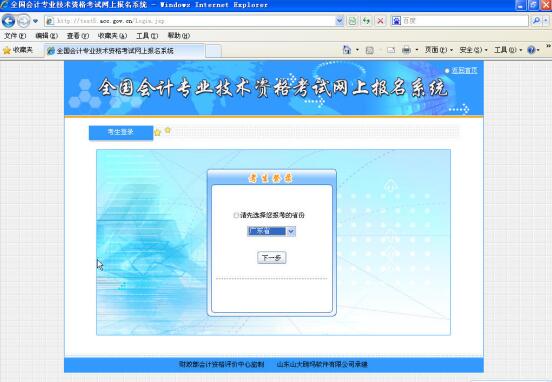
Task: Click the 考生登录 blue tab
Action: pos(121,132)
